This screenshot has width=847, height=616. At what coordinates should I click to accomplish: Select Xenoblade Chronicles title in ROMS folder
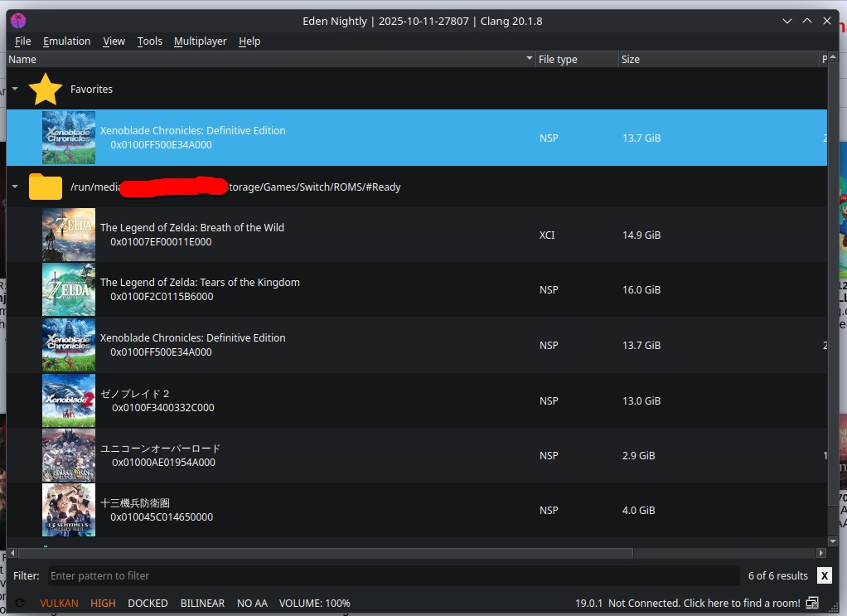[x=192, y=337]
